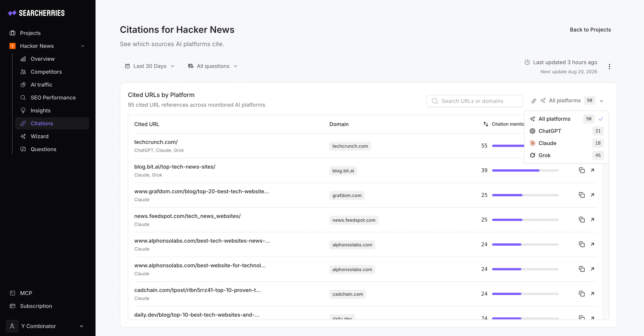Image resolution: width=644 pixels, height=336 pixels.
Task: Click the techcrunch.com domain tag
Action: [x=350, y=146]
